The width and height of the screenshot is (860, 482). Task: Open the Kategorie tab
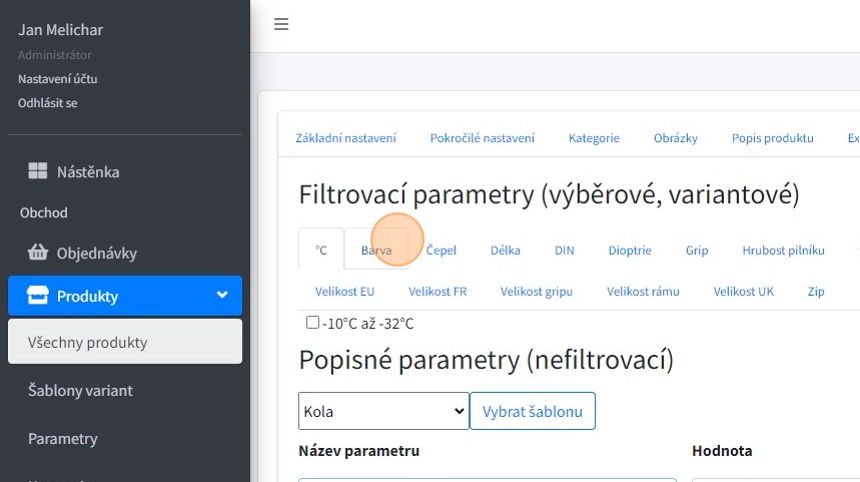tap(594, 138)
